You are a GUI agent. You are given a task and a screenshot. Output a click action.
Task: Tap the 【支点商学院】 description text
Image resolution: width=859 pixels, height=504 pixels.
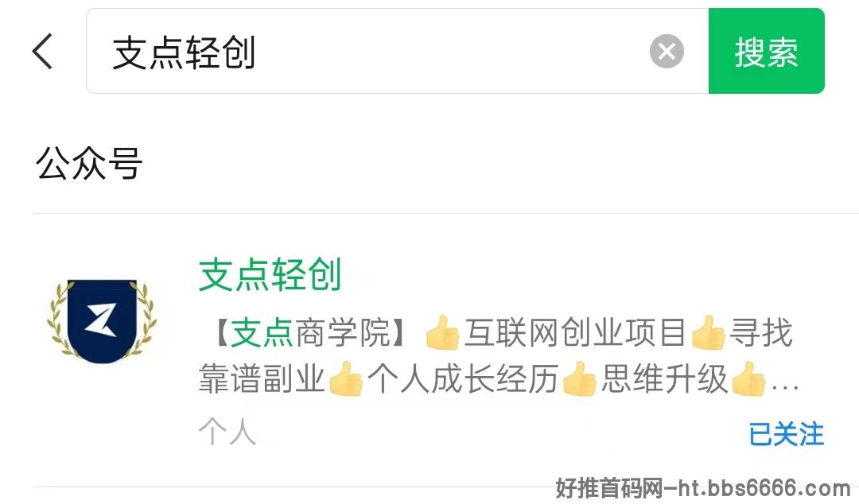(x=311, y=332)
